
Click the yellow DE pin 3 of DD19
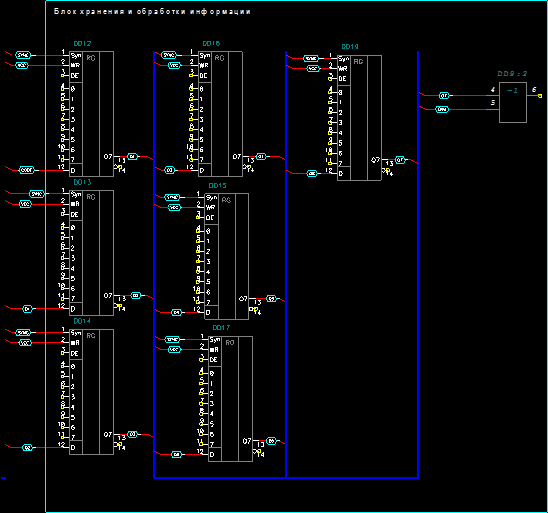click(x=330, y=79)
